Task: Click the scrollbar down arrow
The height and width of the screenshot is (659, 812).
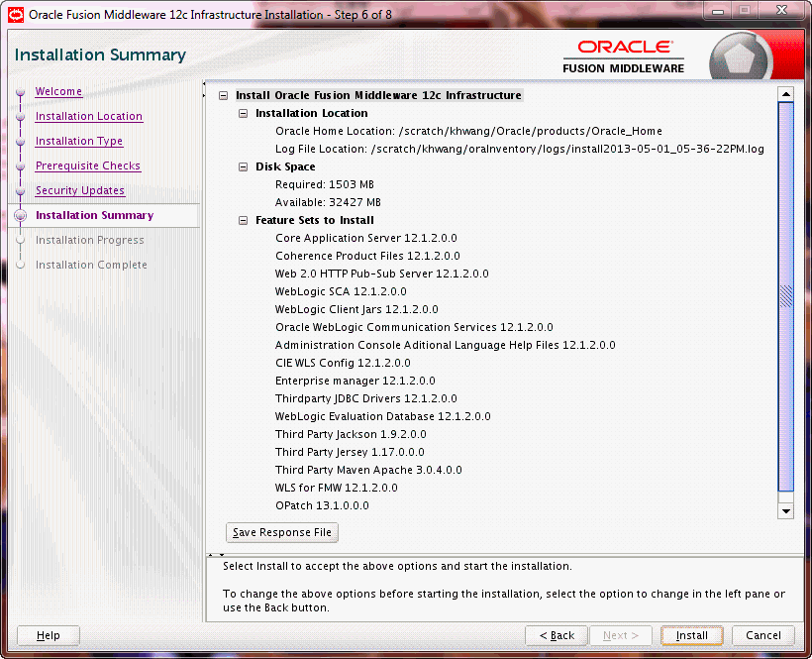Action: click(x=786, y=511)
